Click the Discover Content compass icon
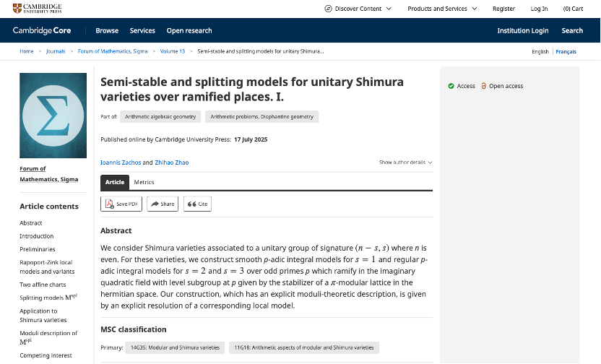The width and height of the screenshot is (601, 364). click(328, 9)
